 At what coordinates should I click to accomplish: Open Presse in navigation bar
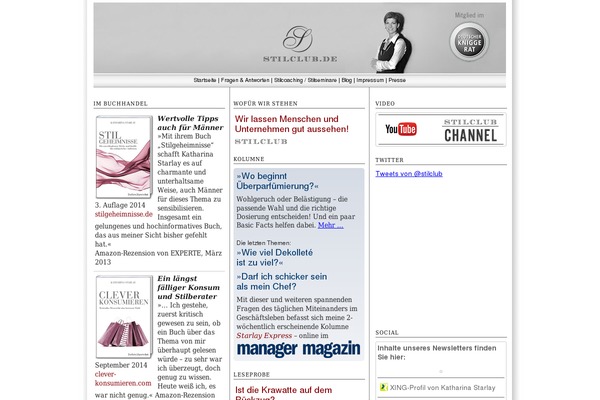(x=397, y=80)
